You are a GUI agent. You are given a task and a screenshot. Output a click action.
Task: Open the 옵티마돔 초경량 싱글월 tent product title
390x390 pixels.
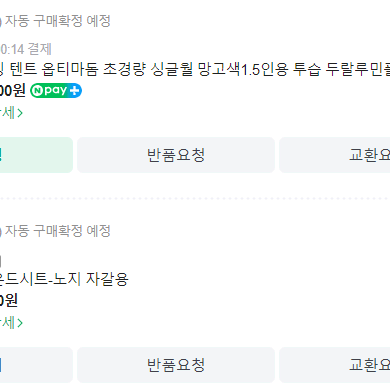tap(195, 70)
